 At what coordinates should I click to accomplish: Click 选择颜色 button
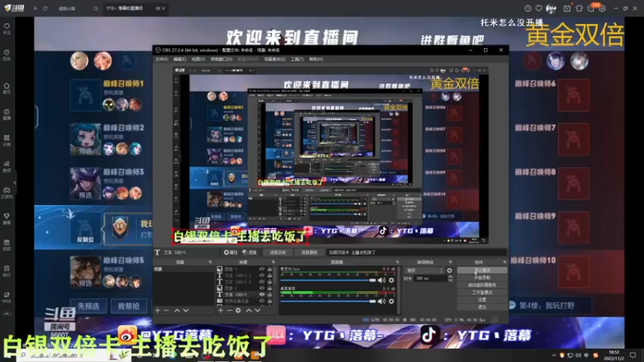(x=309, y=253)
